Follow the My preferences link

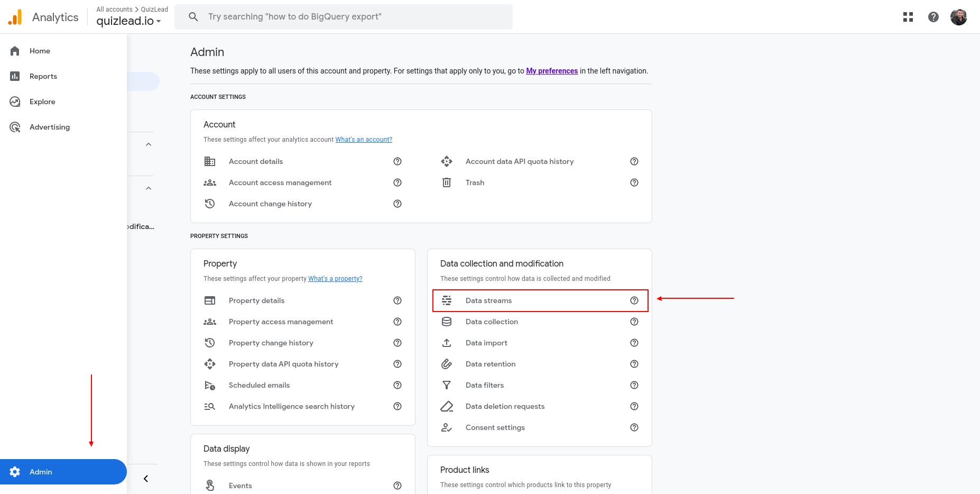pos(552,71)
